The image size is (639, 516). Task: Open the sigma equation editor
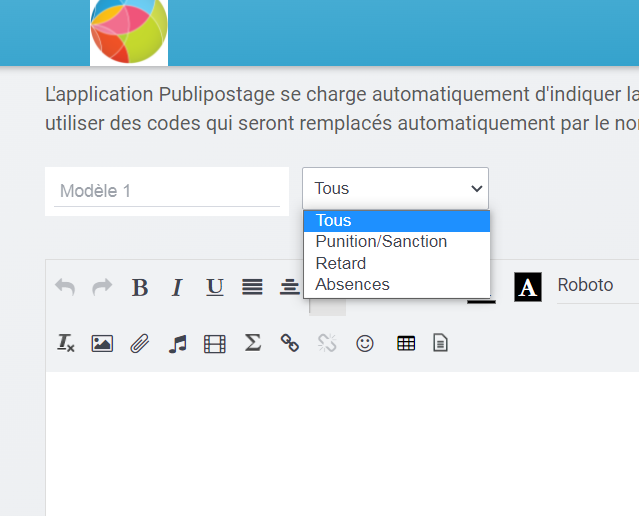253,343
